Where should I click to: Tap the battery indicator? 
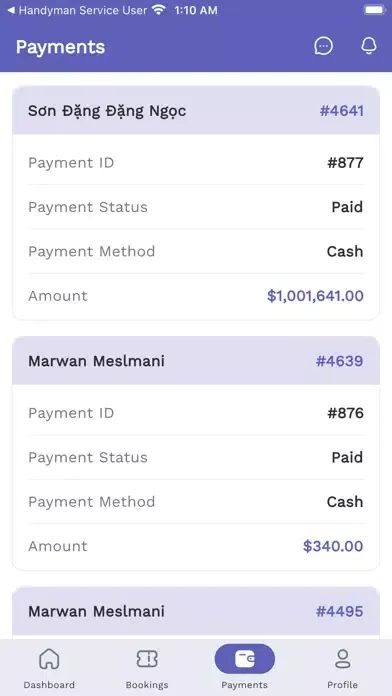(x=375, y=10)
